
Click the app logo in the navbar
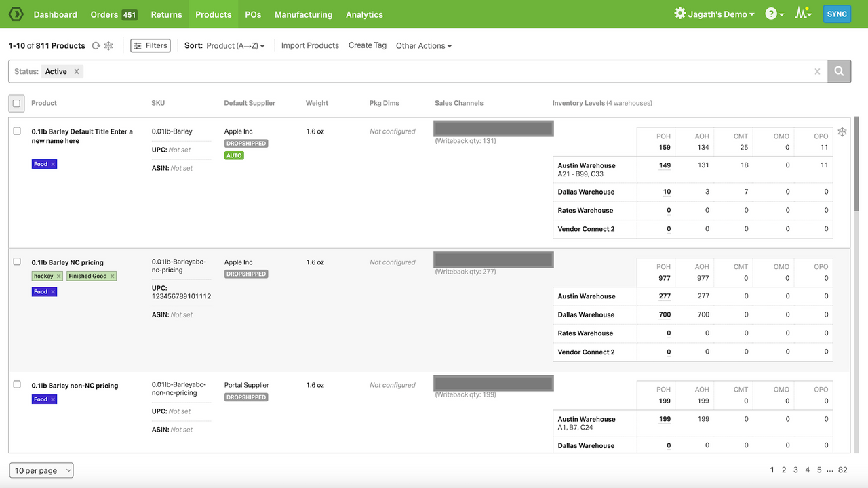[16, 14]
